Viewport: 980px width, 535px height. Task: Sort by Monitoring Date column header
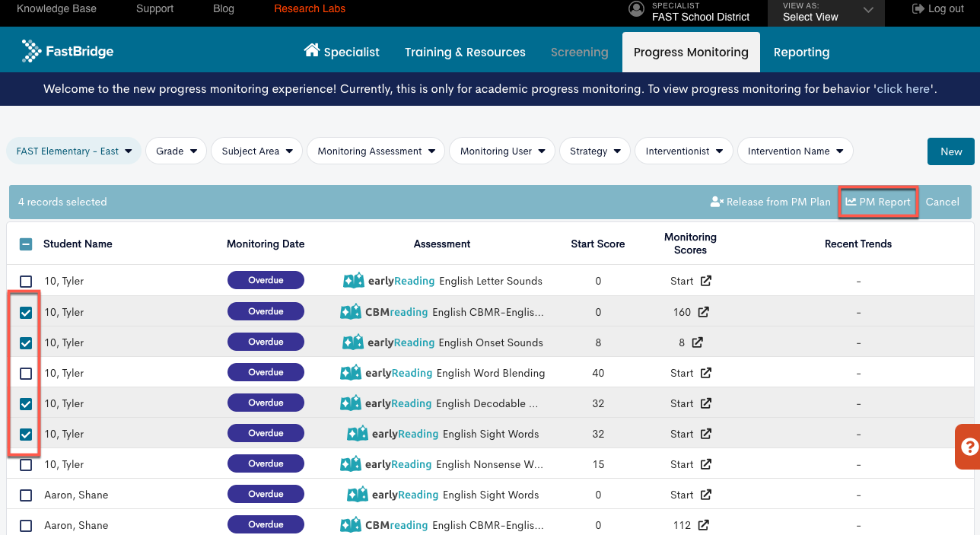(266, 244)
